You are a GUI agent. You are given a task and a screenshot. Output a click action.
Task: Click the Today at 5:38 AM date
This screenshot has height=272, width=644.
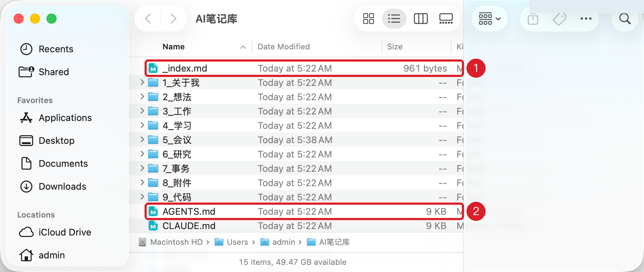click(295, 140)
